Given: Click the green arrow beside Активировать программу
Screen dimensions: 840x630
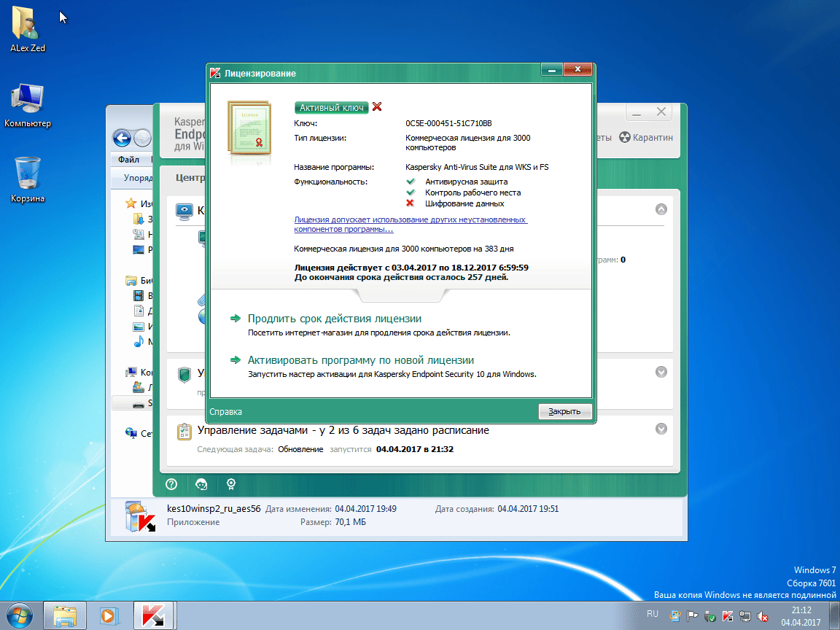Looking at the screenshot, I should 236,360.
